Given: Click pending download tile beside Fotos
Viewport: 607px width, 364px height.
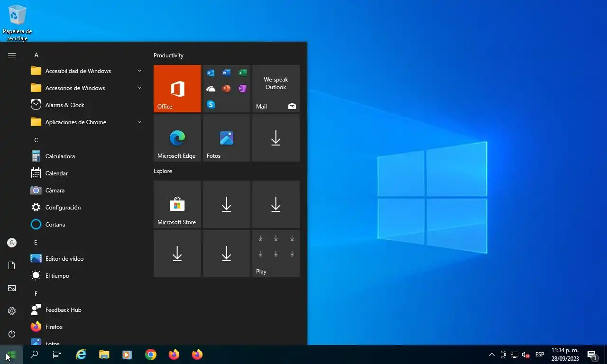Looking at the screenshot, I should (x=276, y=138).
